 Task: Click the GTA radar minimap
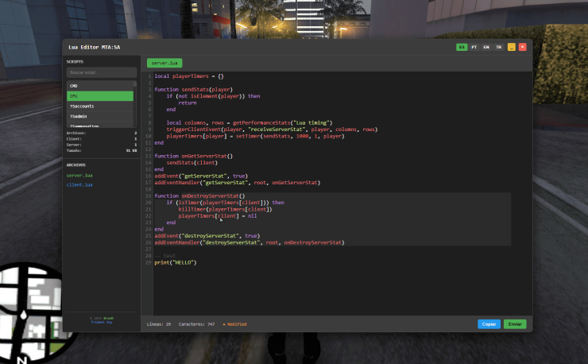(x=32, y=313)
